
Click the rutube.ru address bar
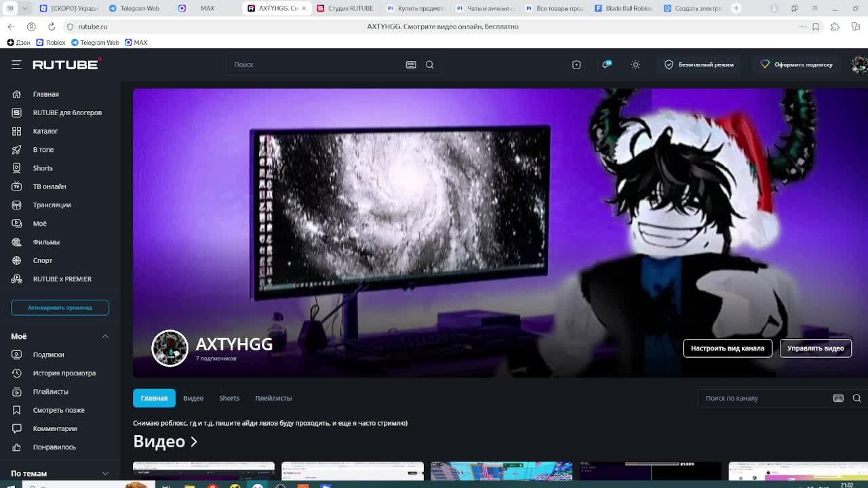[x=93, y=26]
